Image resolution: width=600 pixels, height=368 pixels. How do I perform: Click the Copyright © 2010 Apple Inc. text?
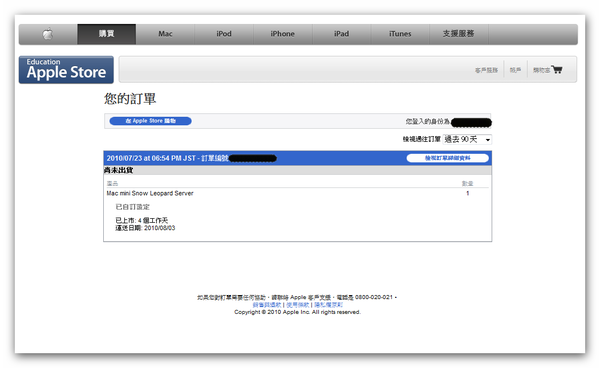pyautogui.click(x=297, y=312)
